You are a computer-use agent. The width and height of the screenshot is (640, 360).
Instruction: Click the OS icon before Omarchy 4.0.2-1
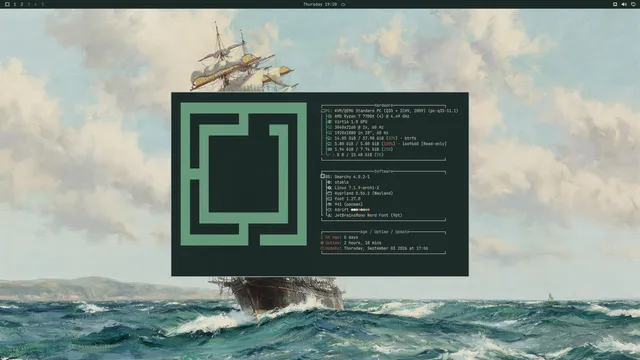pos(322,176)
